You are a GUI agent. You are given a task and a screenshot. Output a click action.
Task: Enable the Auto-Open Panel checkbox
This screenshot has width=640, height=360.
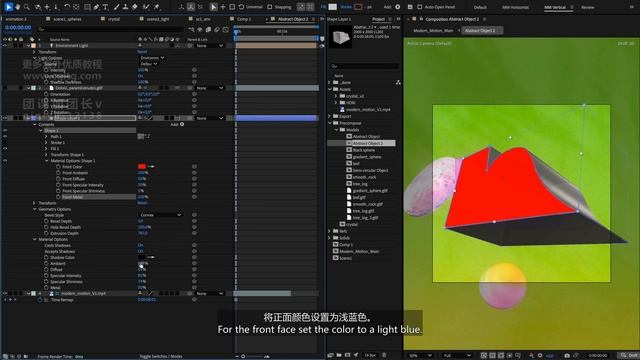tap(419, 7)
